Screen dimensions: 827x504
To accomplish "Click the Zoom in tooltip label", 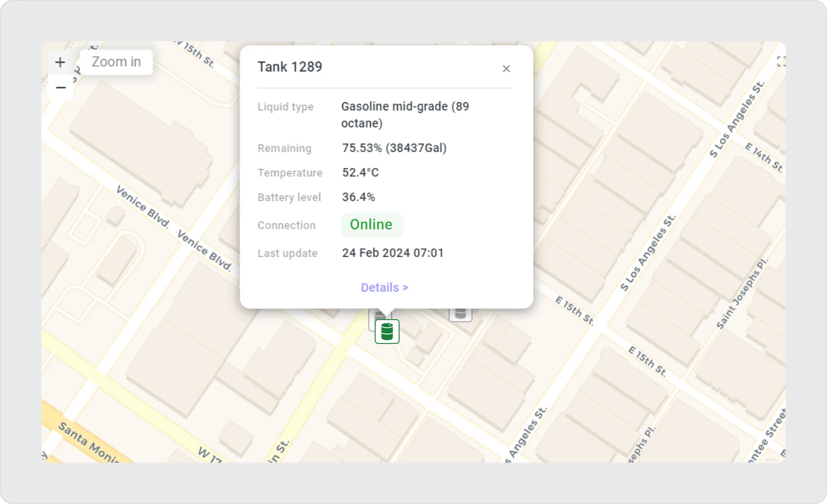I will (x=116, y=62).
